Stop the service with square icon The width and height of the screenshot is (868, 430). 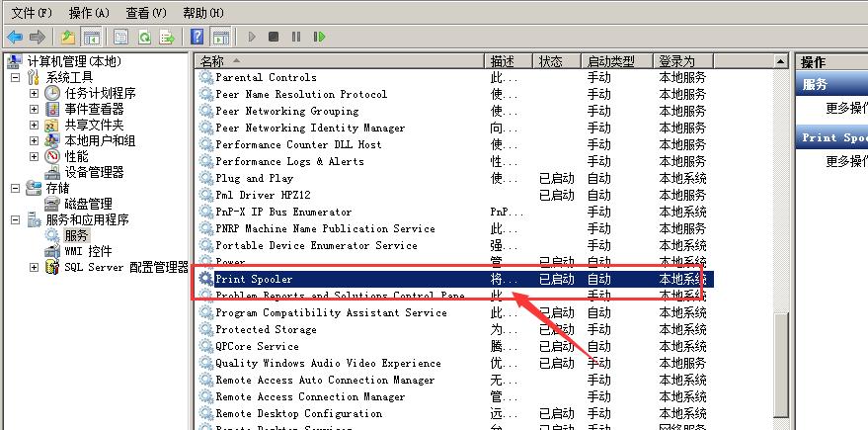pos(274,38)
